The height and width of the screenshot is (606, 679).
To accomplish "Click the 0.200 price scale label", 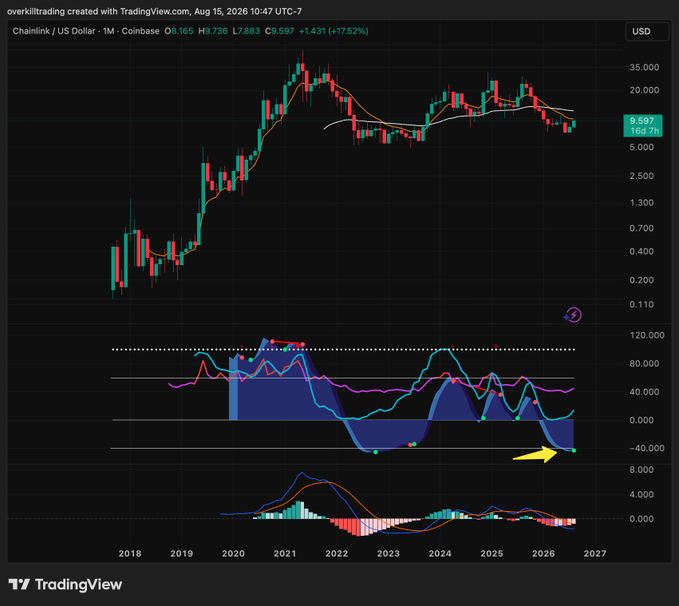I will coord(644,280).
